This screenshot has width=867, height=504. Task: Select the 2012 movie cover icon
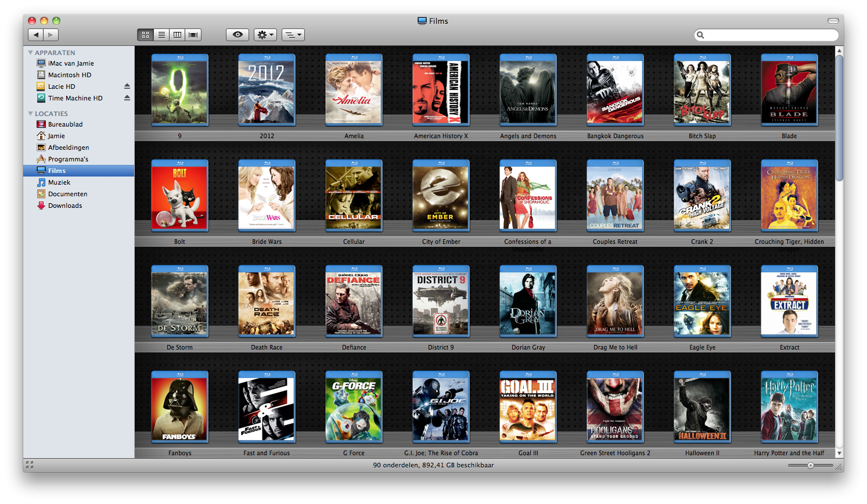click(267, 90)
